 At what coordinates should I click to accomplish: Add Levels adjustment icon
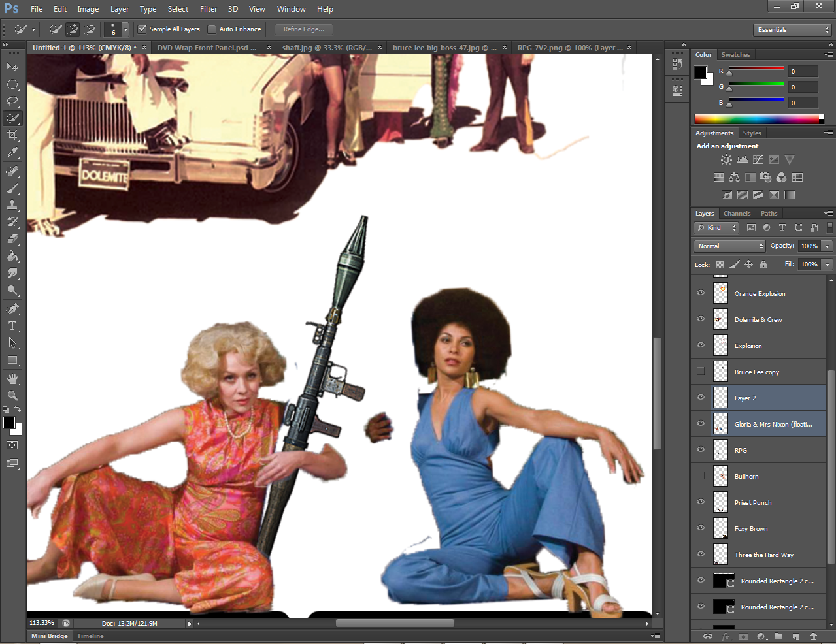[742, 159]
